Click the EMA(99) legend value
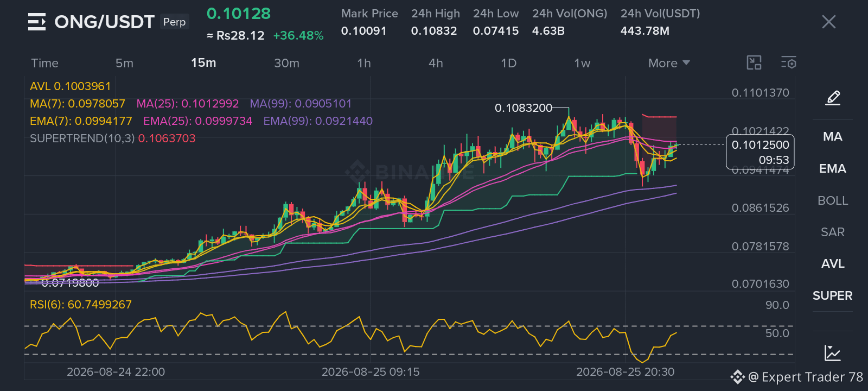The image size is (868, 391). (318, 121)
